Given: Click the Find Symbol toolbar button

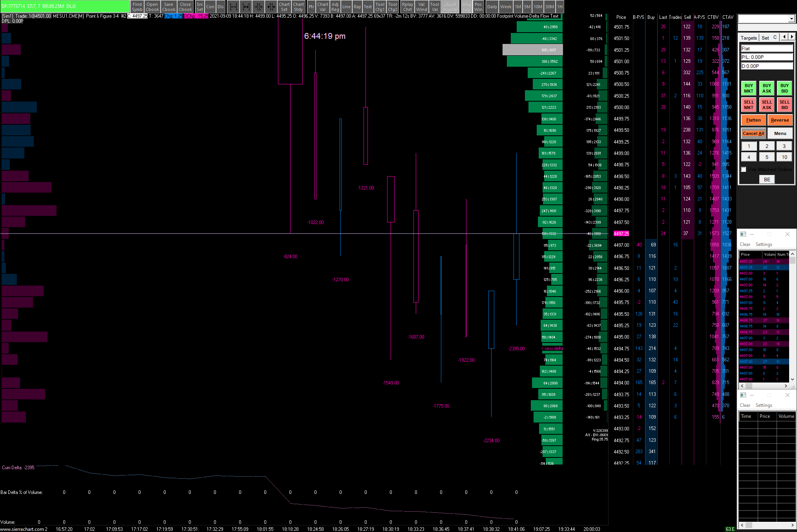Looking at the screenshot, I should click(x=137, y=7).
